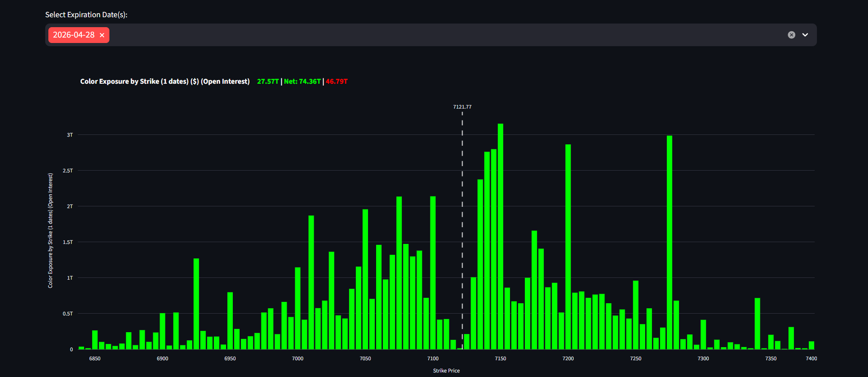This screenshot has width=868, height=377.
Task: Select the 2026-04-28 date chip label
Action: point(74,35)
